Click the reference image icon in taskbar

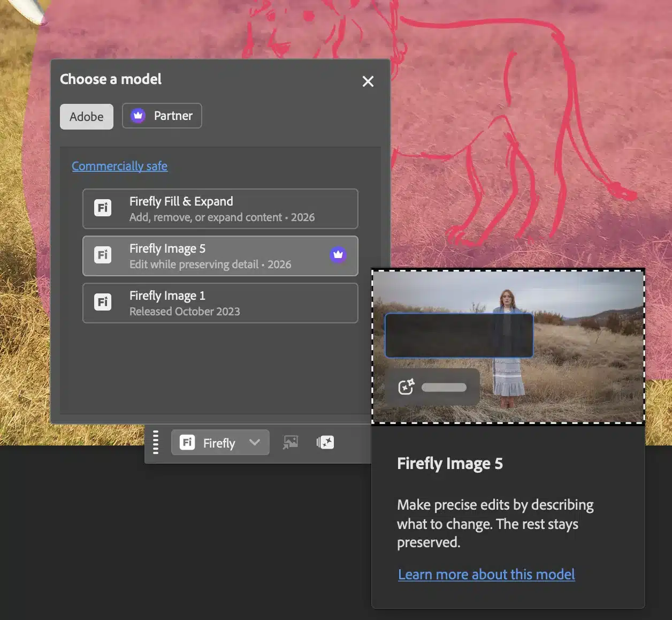pyautogui.click(x=291, y=442)
